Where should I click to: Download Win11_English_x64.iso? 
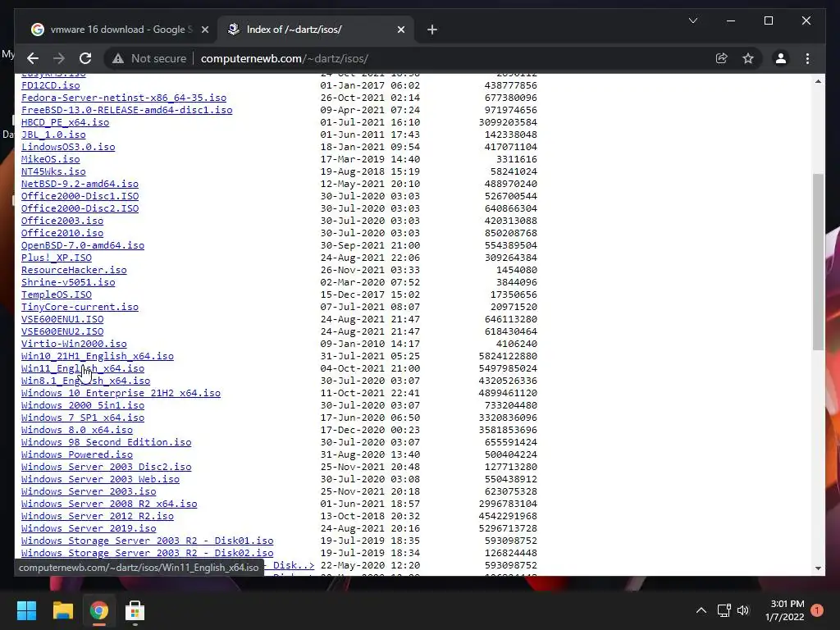pos(83,368)
